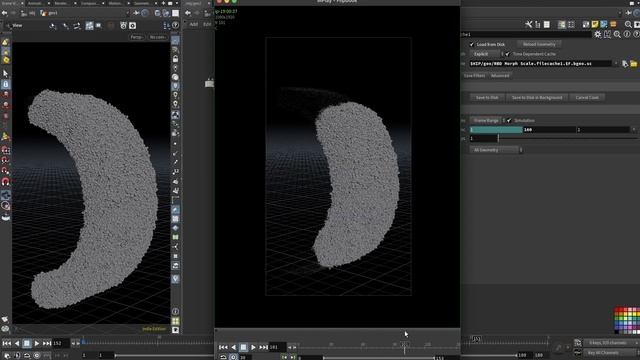This screenshot has width=640, height=360.
Task: Jump to last frame in left playbar
Action: (x=47, y=344)
